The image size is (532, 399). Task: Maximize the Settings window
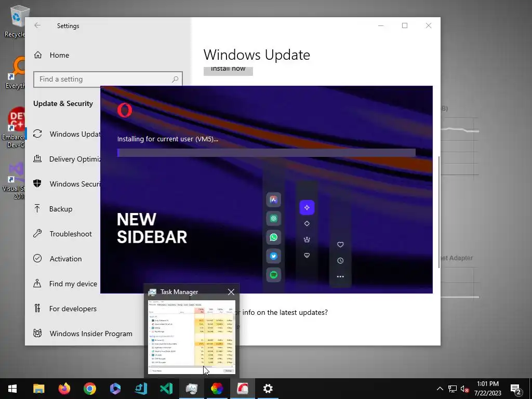(x=404, y=25)
